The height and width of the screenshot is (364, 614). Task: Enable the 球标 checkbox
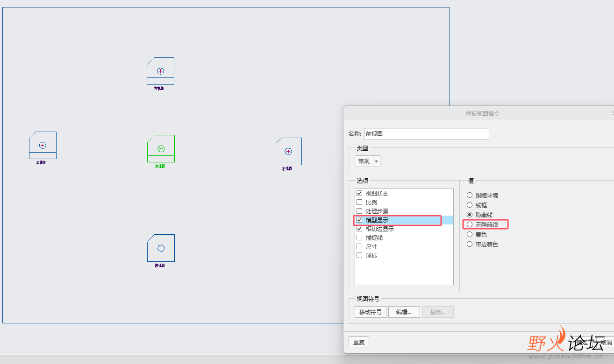pyautogui.click(x=359, y=255)
